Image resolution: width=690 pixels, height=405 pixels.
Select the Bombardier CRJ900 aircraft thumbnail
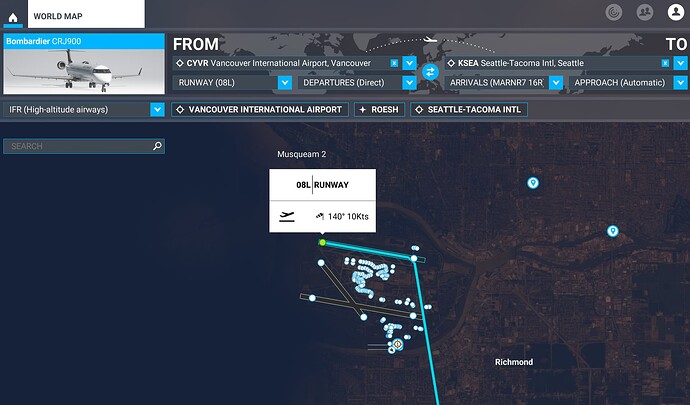pyautogui.click(x=84, y=64)
